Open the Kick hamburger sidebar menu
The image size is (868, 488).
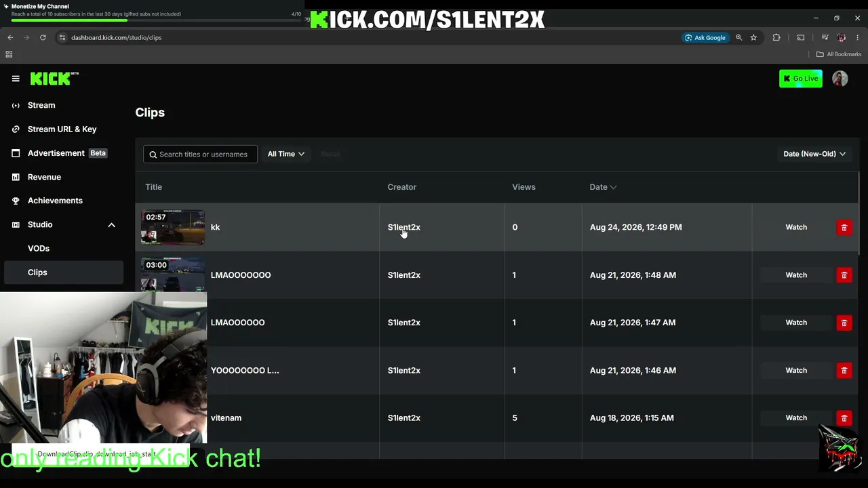coord(16,79)
